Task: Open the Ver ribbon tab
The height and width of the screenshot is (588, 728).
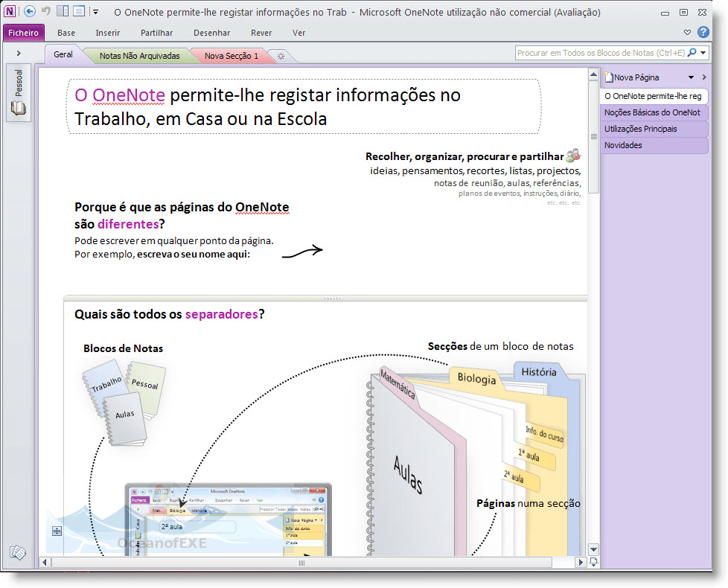Action: pos(299,33)
